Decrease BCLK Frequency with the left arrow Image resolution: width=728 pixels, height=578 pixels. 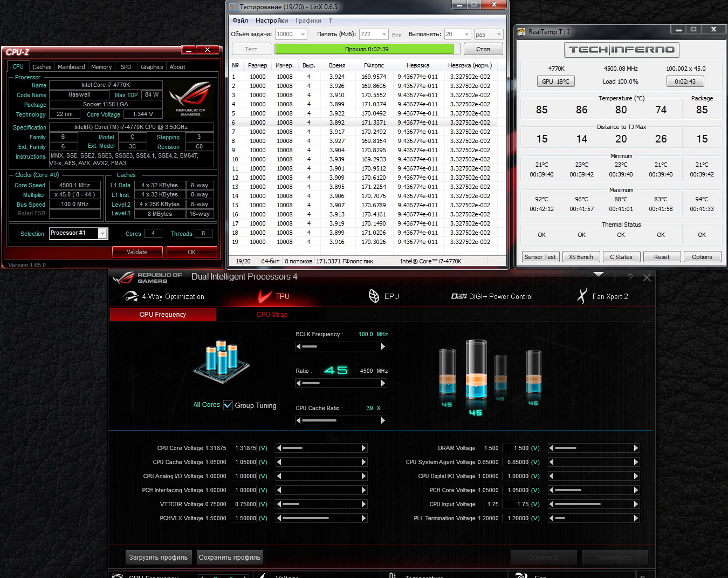click(x=299, y=346)
